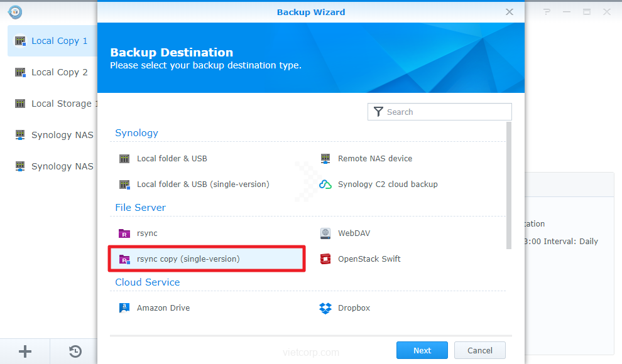Select Local folder & USB destination
The width and height of the screenshot is (622, 364).
click(172, 159)
